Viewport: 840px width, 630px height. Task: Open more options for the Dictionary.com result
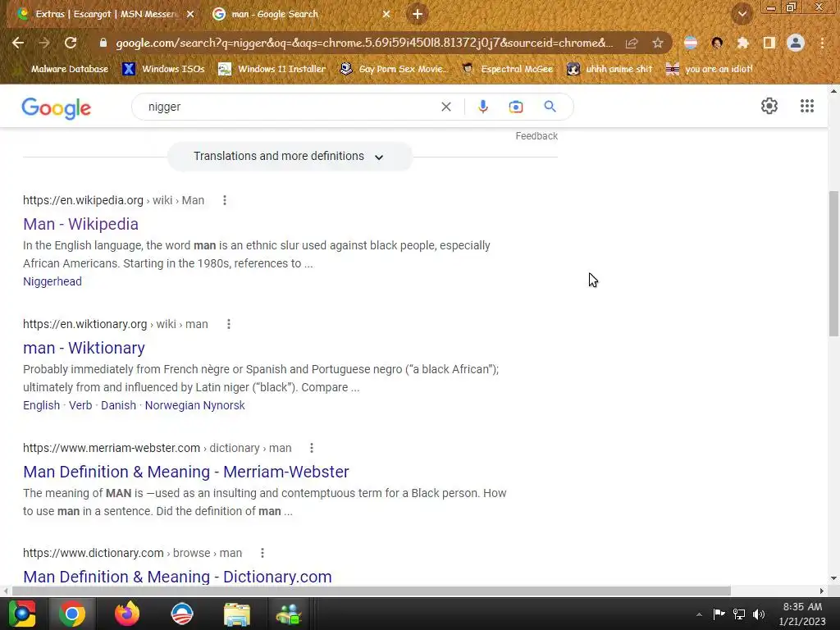pyautogui.click(x=262, y=553)
